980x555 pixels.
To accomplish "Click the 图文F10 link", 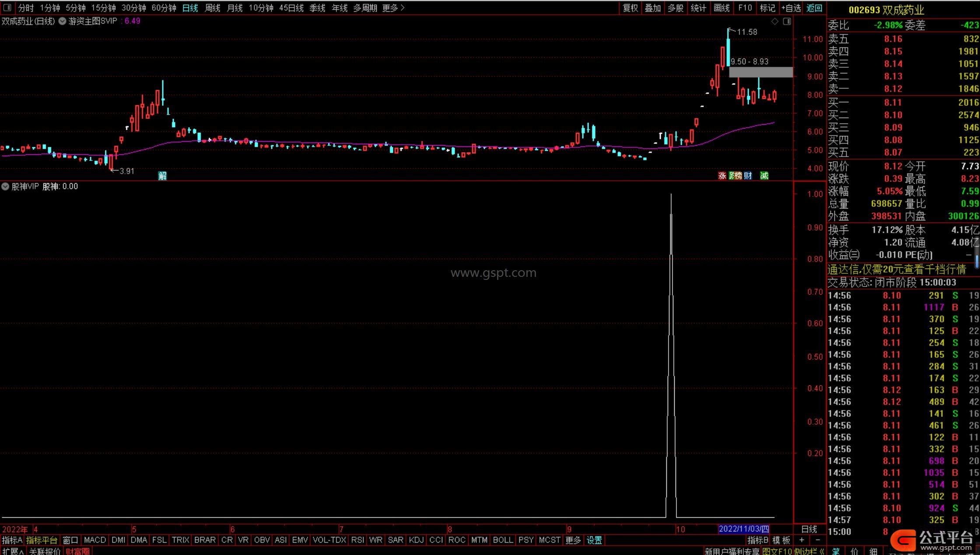I will click(777, 551).
